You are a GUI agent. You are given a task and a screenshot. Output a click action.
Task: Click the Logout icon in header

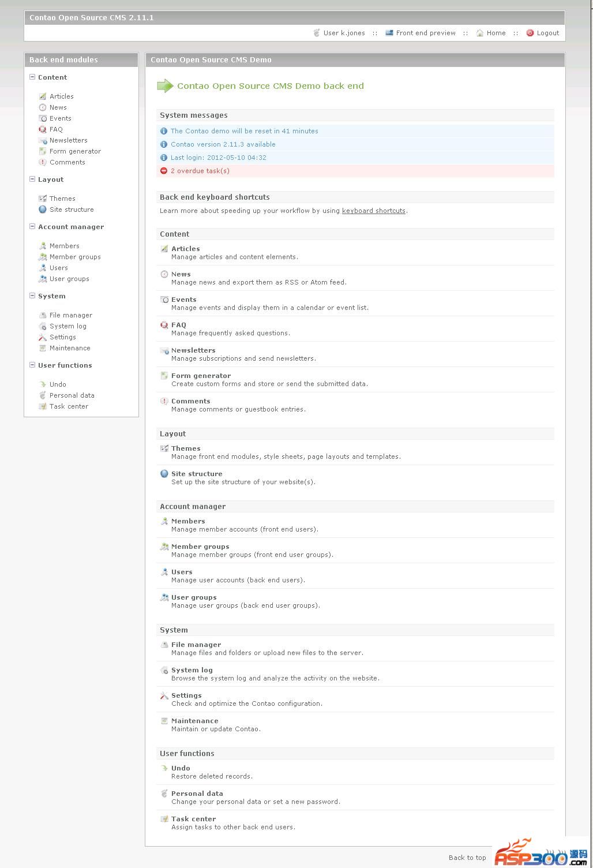pos(530,33)
